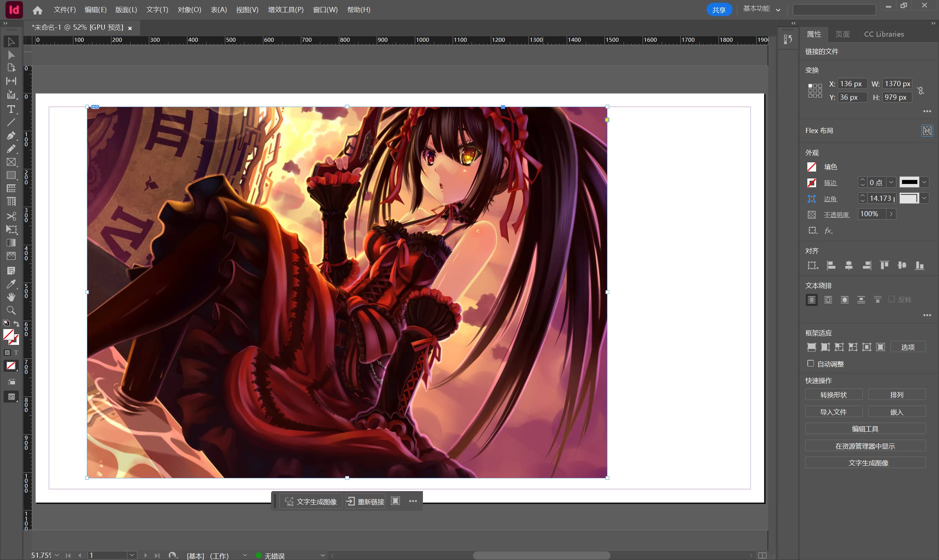Screen dimensions: 939x560
Task: Click the Gradient Swatch tool
Action: tap(11, 243)
